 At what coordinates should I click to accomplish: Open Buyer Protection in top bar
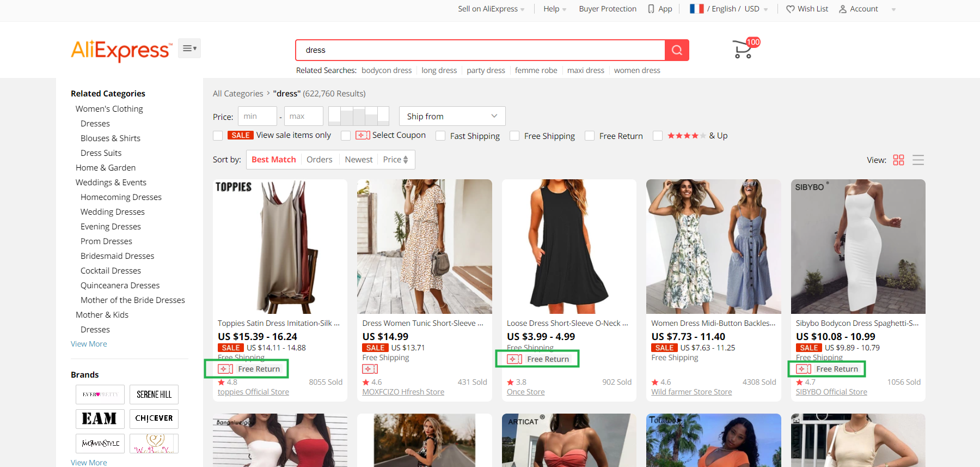tap(608, 9)
